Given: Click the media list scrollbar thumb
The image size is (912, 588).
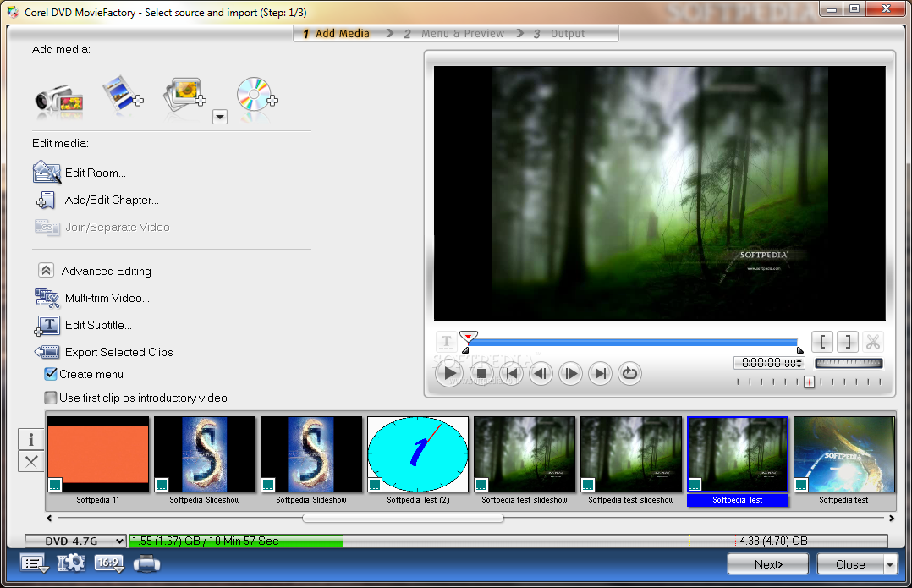Looking at the screenshot, I should [403, 519].
